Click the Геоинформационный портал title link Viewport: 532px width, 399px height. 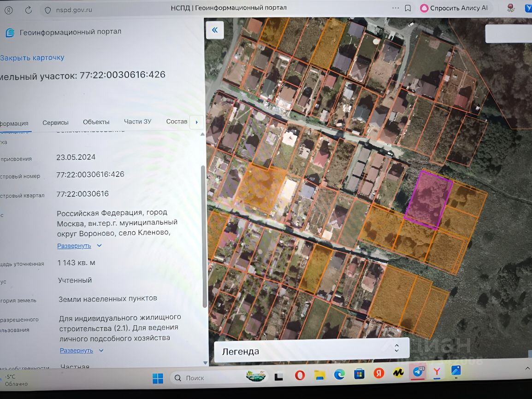[x=70, y=32]
